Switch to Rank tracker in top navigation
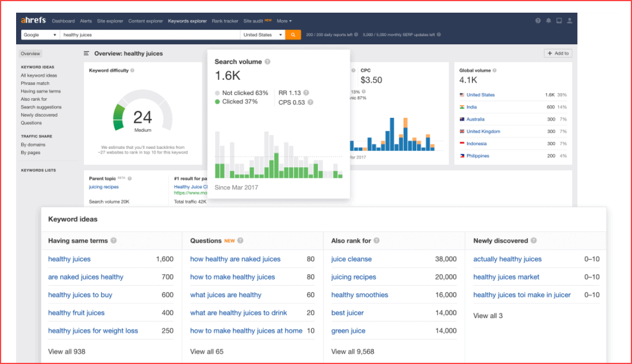The height and width of the screenshot is (364, 632). point(225,21)
